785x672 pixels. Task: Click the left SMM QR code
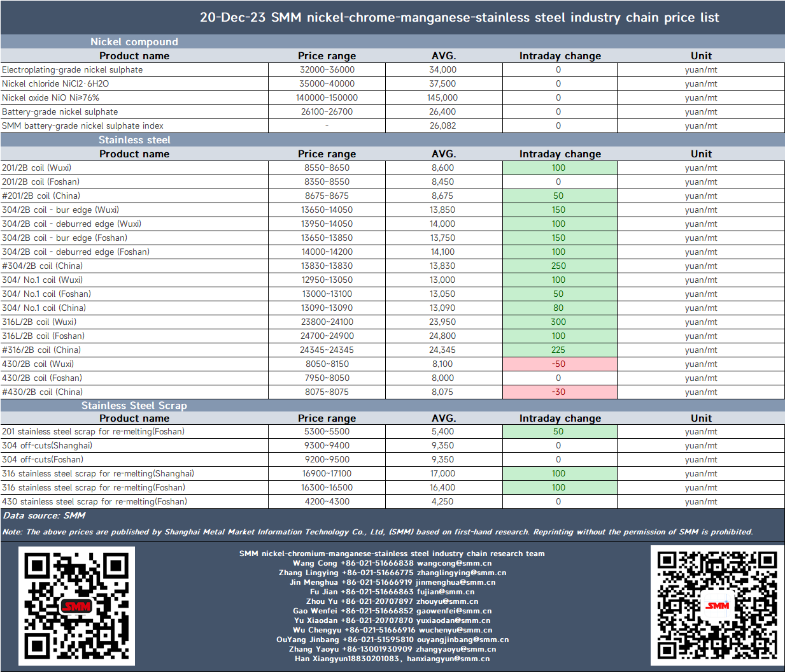pyautogui.click(x=76, y=606)
